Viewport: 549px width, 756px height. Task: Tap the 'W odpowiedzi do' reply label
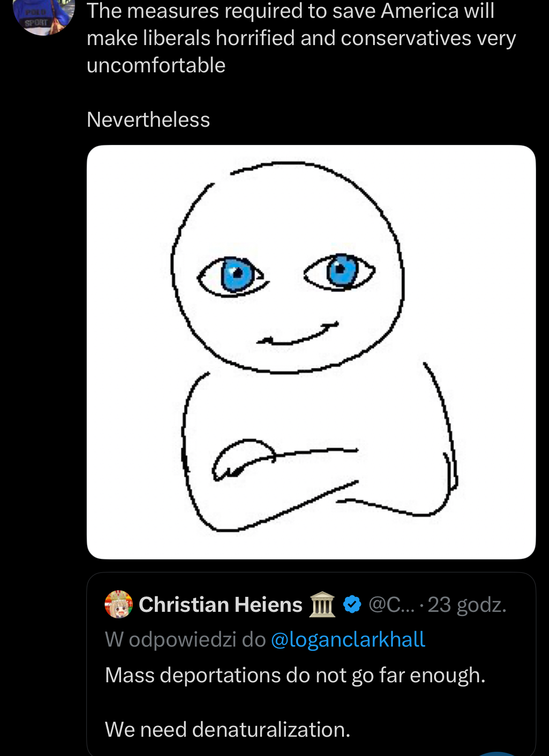coord(185,640)
